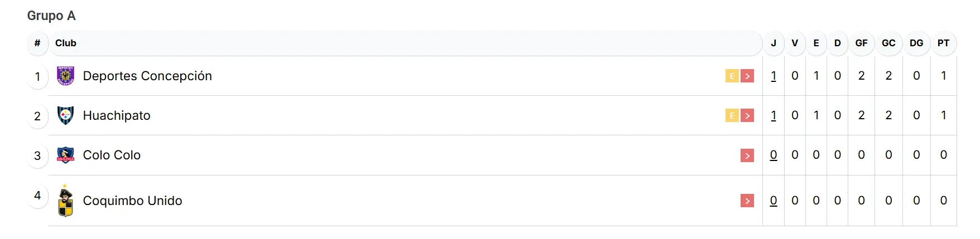Select the Club column header
The image size is (980, 239).
[x=66, y=43]
